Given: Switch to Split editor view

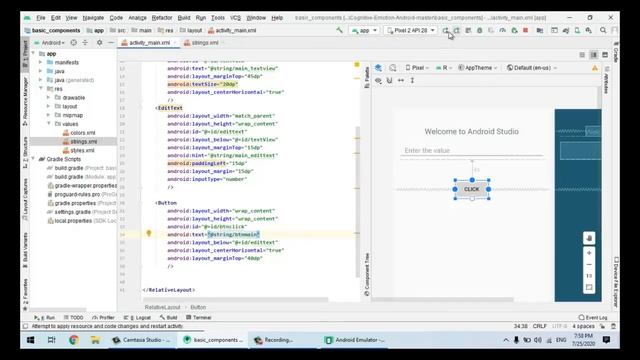Looking at the screenshot, I should [x=593, y=55].
